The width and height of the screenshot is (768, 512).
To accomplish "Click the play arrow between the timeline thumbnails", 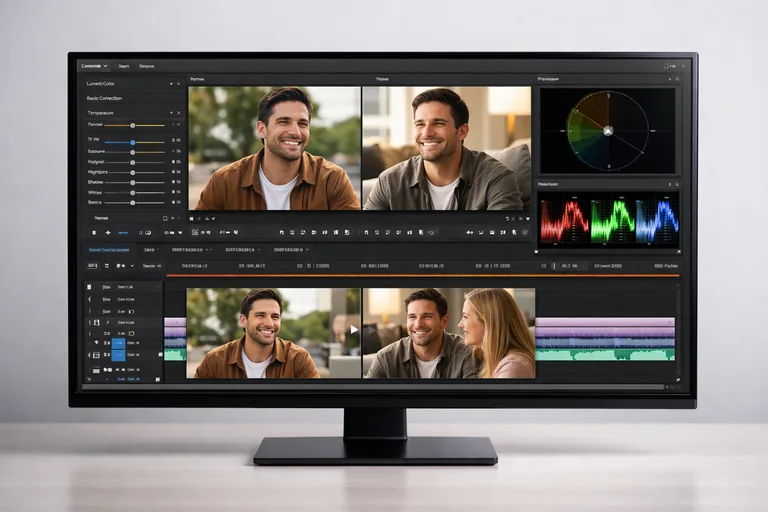I will (354, 329).
